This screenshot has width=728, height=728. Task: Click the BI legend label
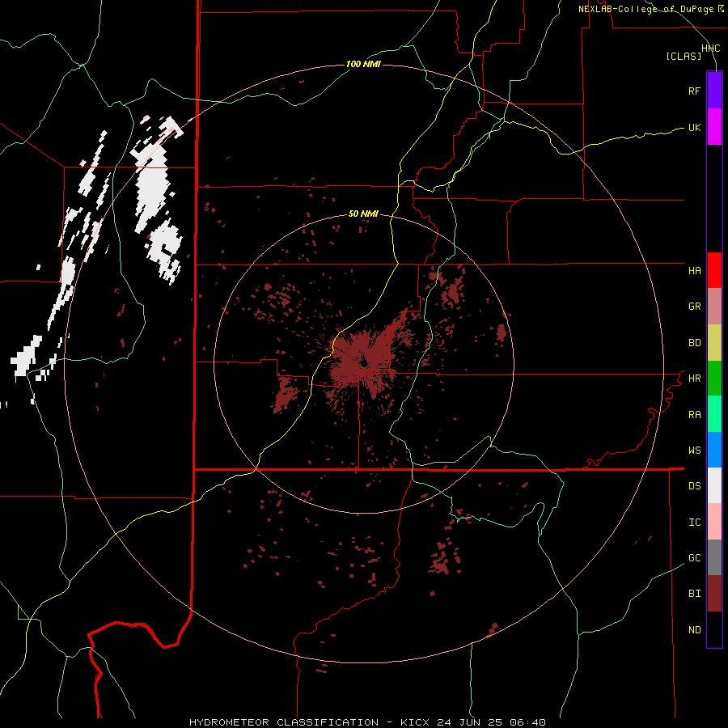point(694,594)
